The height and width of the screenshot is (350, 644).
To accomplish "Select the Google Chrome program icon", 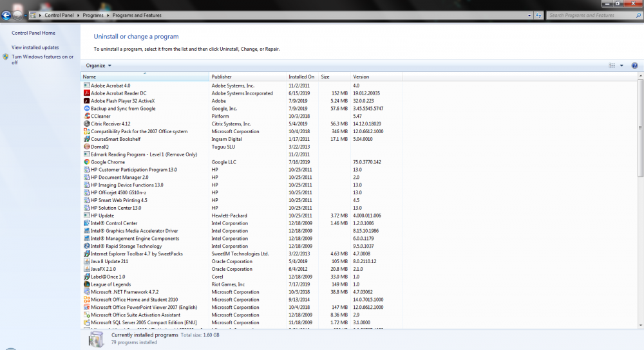I will (86, 162).
